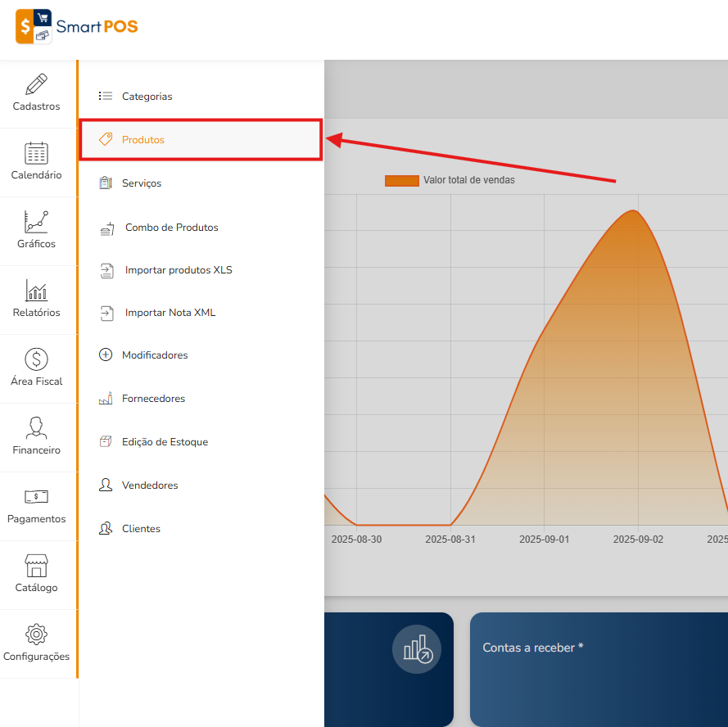This screenshot has height=727, width=728.
Task: Open the Configurações gear icon
Action: click(x=36, y=634)
